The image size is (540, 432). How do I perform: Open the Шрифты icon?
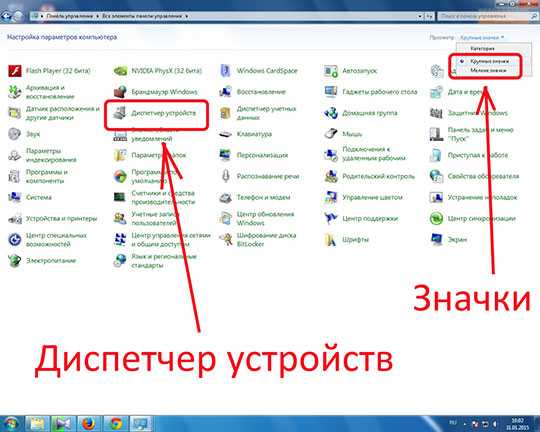pos(331,240)
